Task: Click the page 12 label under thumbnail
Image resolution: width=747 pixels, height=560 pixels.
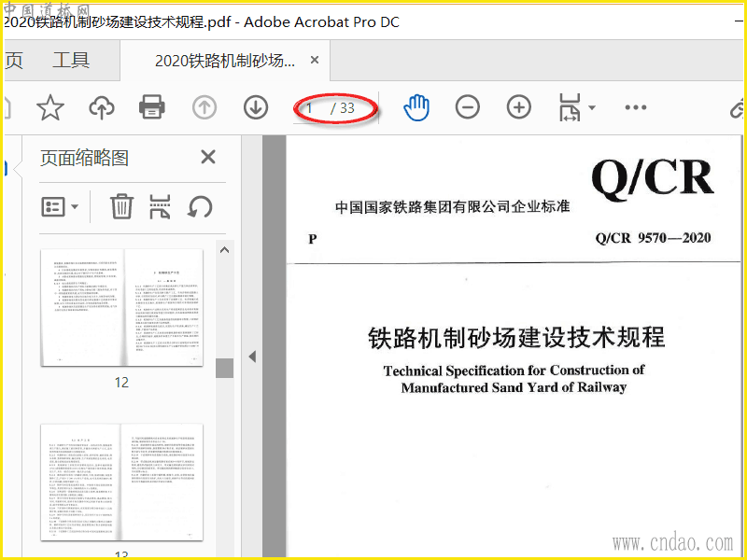Action: point(121,383)
